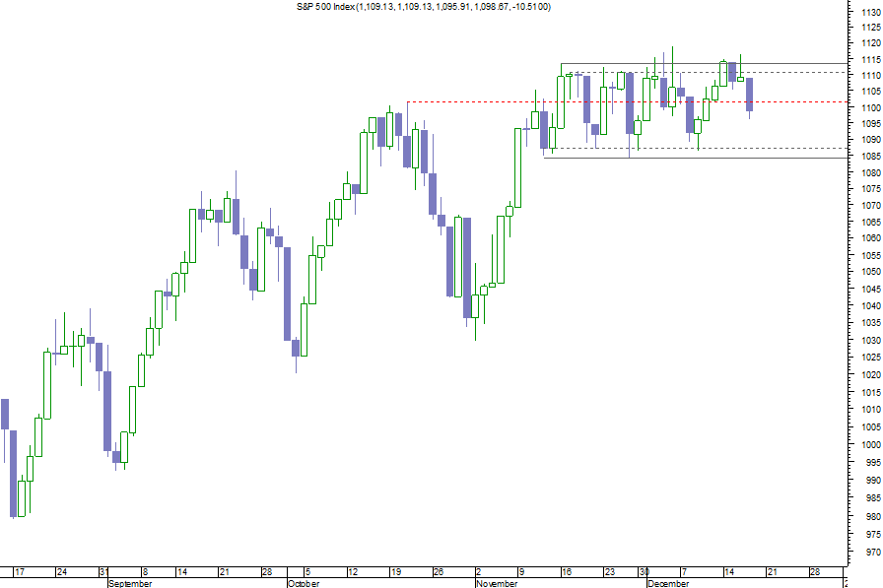Click the 990 price axis label
Viewport: 883px width, 588px height.
873,480
